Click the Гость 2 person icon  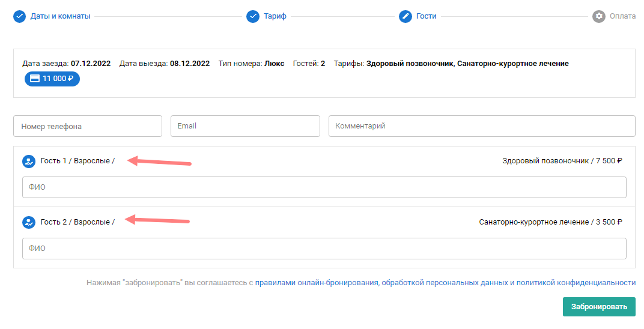point(29,223)
